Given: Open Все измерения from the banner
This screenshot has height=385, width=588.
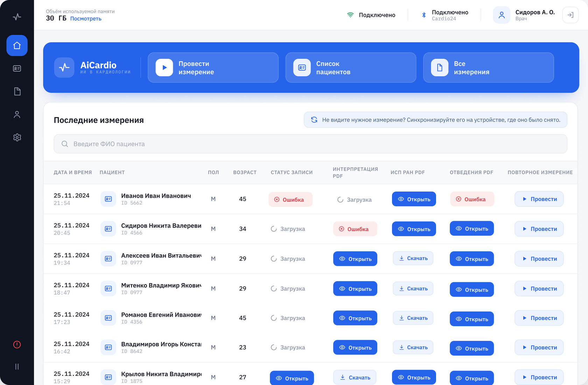Looking at the screenshot, I should pyautogui.click(x=488, y=68).
